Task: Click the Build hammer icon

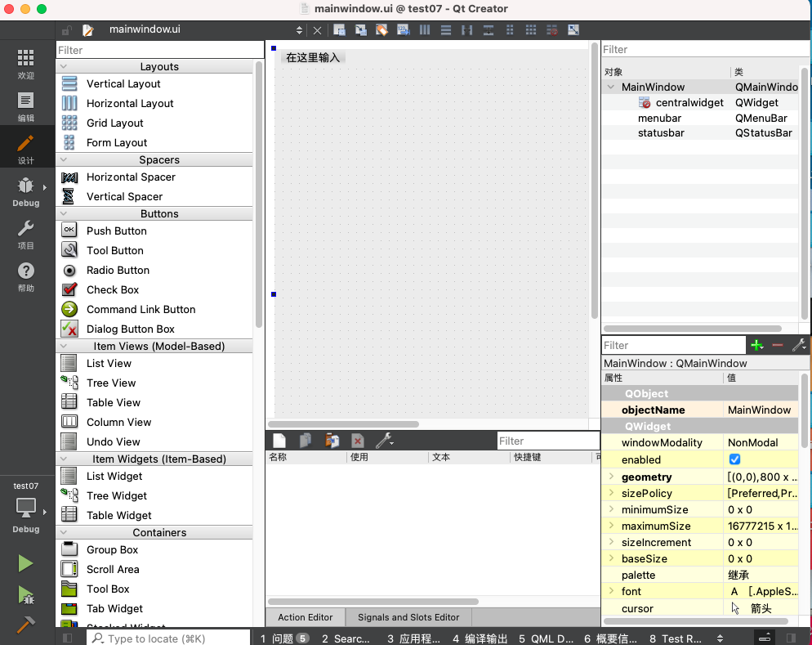Action: [x=25, y=625]
